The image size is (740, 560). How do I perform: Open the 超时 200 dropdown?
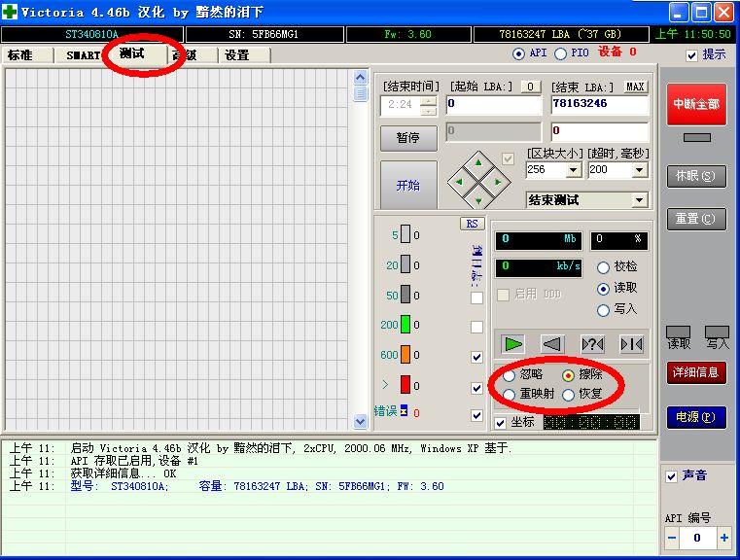tap(640, 170)
